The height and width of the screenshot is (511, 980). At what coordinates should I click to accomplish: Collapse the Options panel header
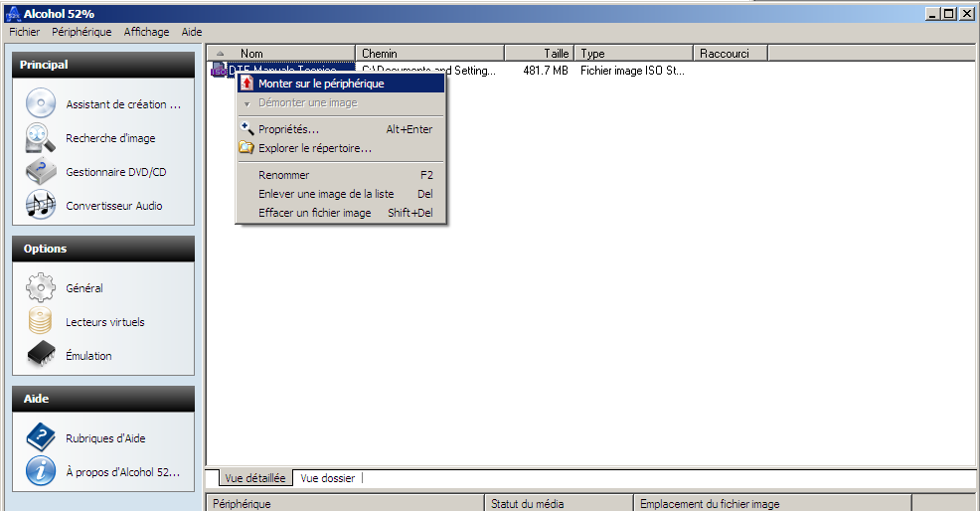[x=103, y=249]
